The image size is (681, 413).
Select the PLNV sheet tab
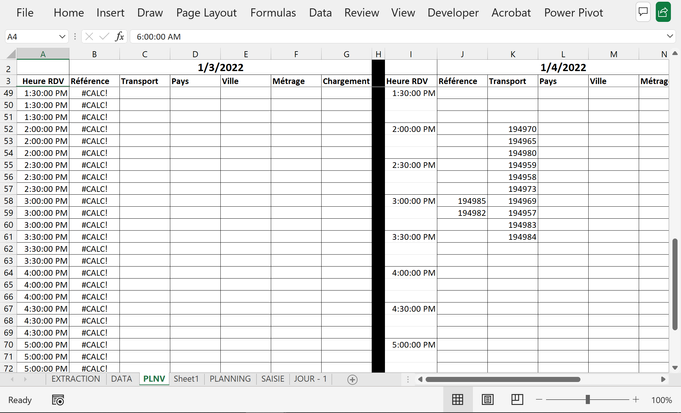pos(154,379)
